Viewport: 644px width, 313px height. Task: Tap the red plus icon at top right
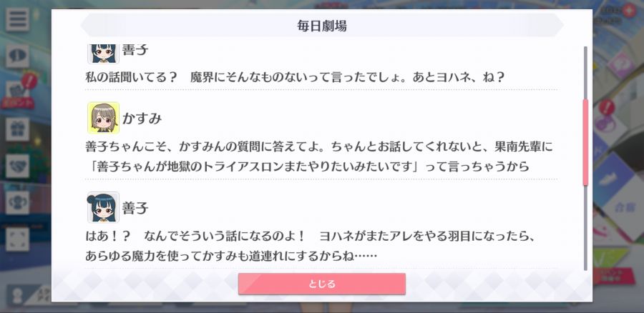coord(628,10)
